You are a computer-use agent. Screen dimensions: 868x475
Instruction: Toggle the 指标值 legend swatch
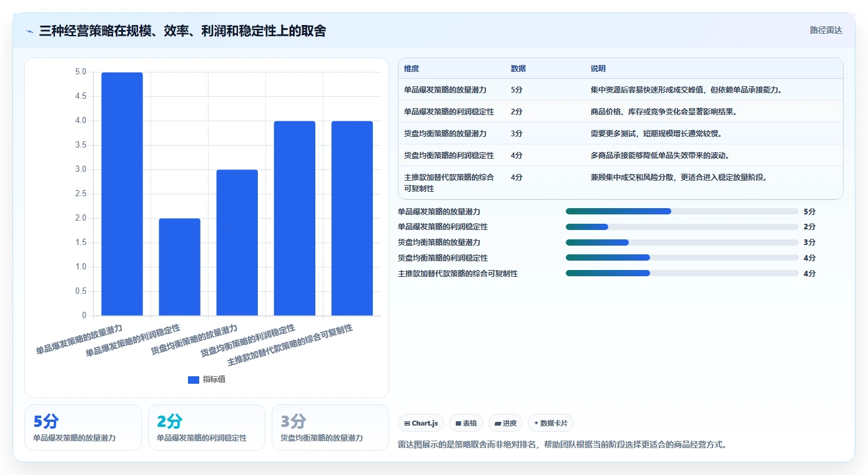coord(194,379)
